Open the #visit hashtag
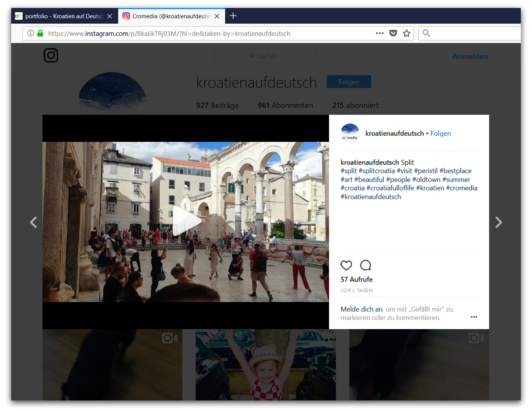532x410 pixels. 404,171
